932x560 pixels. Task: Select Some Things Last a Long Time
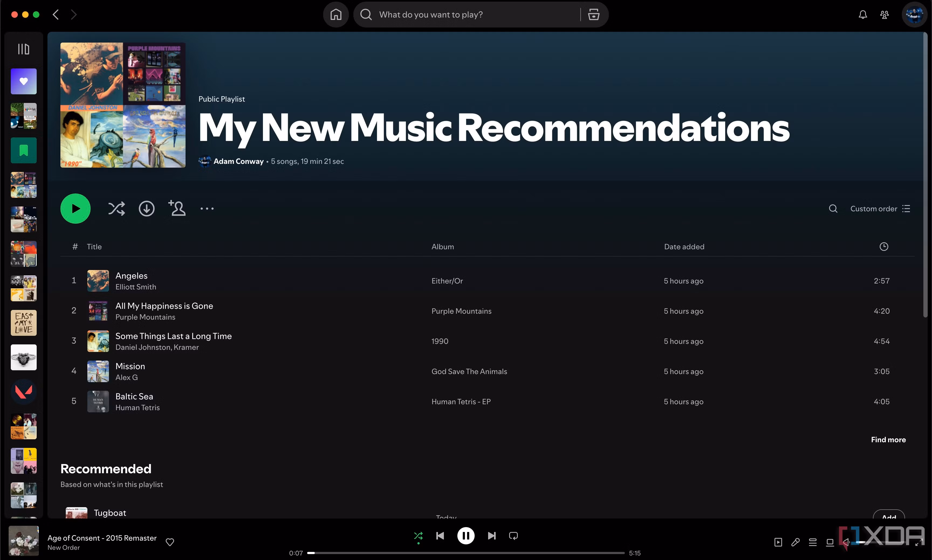click(173, 336)
